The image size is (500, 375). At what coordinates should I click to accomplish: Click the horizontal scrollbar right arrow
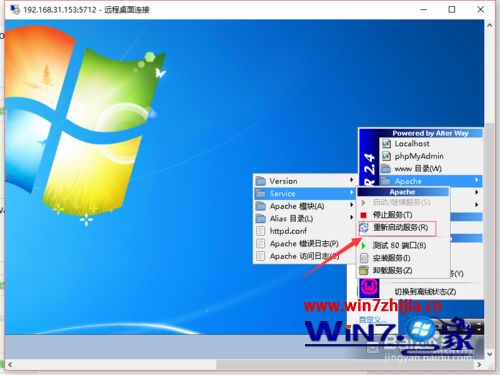479,365
